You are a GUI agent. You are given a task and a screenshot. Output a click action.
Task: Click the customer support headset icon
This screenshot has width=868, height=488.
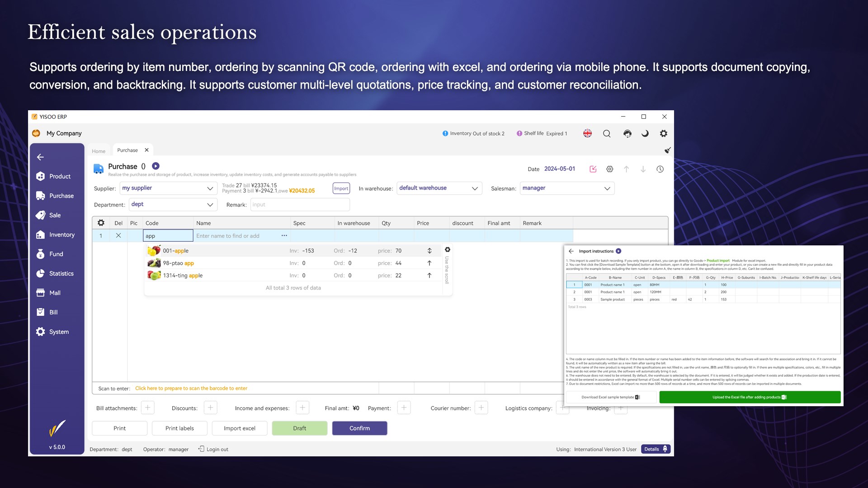tap(627, 133)
